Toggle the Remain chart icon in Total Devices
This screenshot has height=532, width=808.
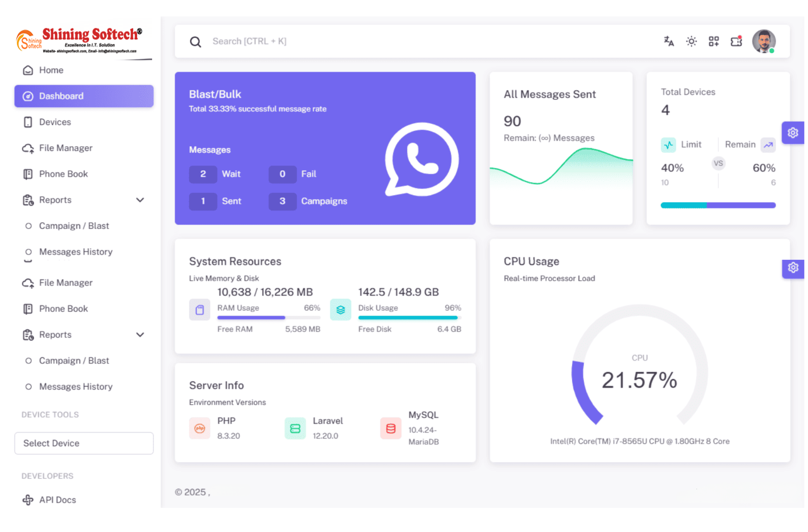768,145
